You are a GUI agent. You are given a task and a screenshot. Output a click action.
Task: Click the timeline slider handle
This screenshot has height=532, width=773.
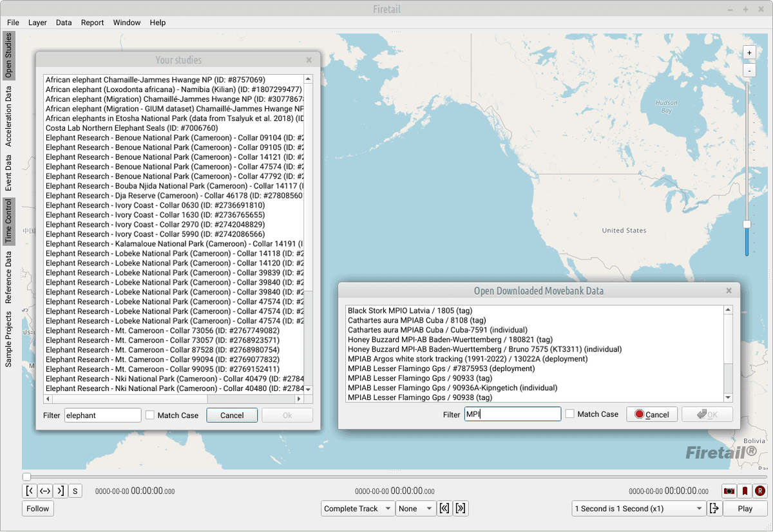tap(26, 477)
